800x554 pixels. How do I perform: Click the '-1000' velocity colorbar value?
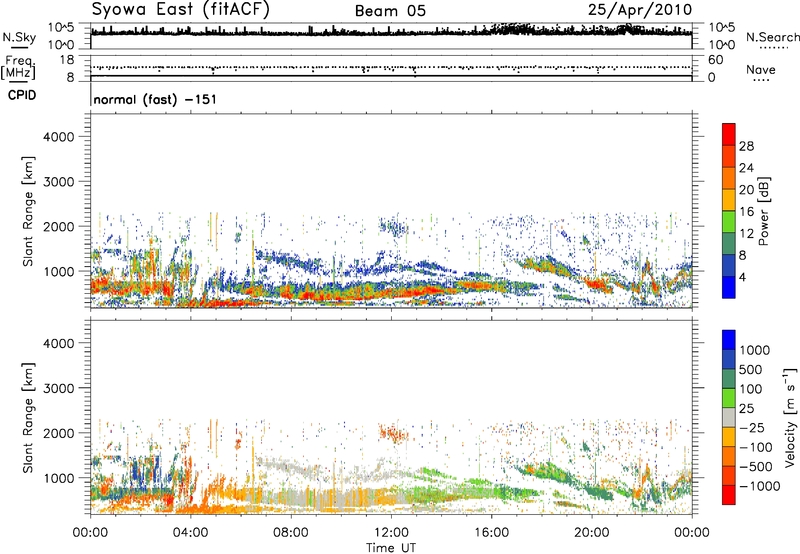759,486
